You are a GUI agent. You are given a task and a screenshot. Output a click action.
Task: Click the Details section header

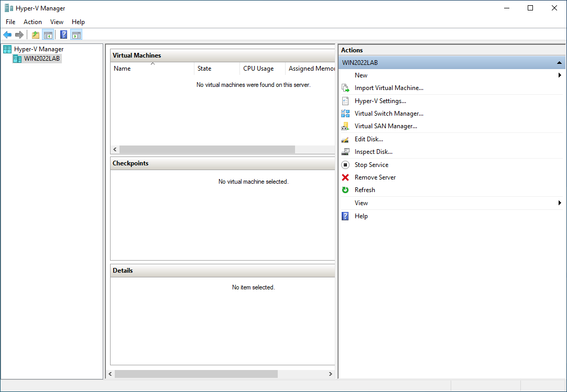[223, 271]
